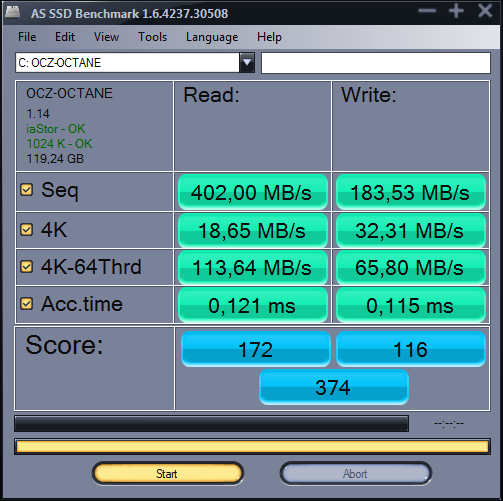Close AS SSD Benchmark window
Screen dimensions: 503x501
(x=485, y=11)
